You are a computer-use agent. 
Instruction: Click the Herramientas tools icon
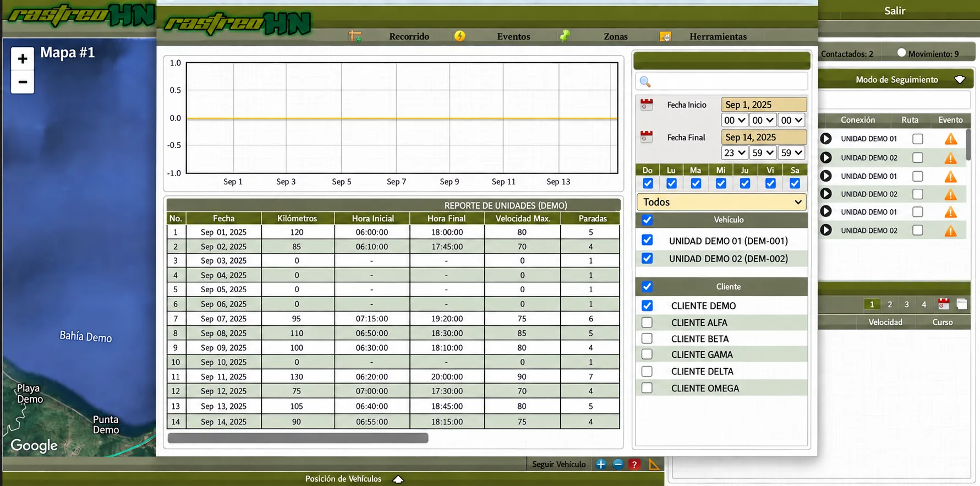[665, 36]
